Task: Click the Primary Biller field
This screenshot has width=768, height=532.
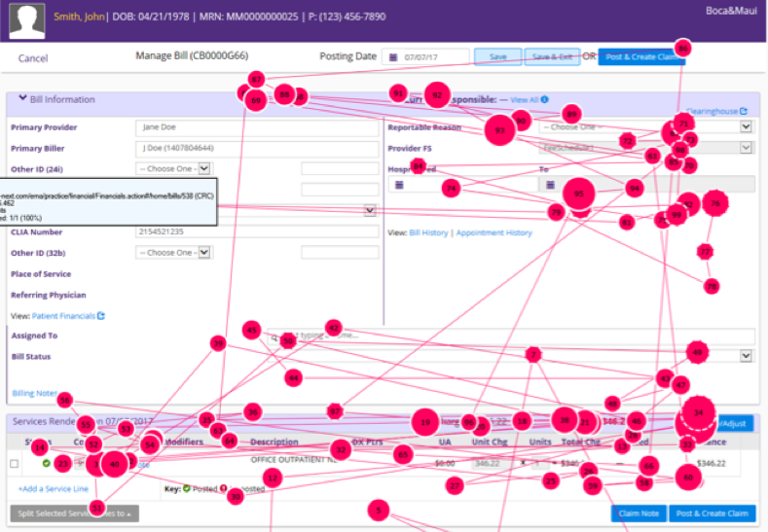Action: point(257,148)
